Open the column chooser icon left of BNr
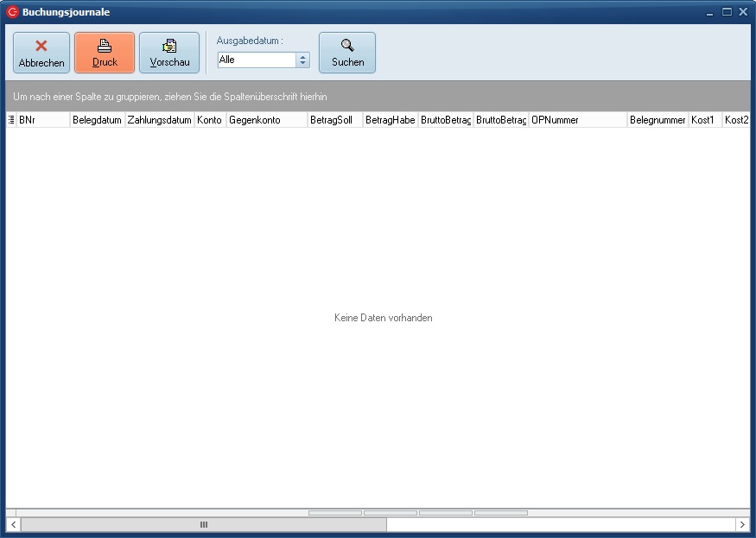The image size is (756, 538). pos(11,120)
